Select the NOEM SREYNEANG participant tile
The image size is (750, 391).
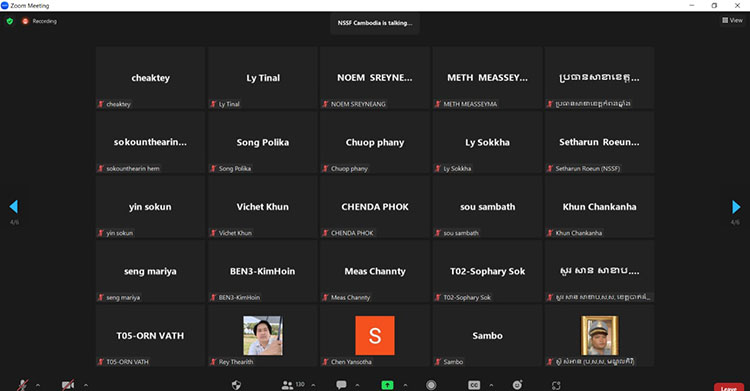coord(375,78)
